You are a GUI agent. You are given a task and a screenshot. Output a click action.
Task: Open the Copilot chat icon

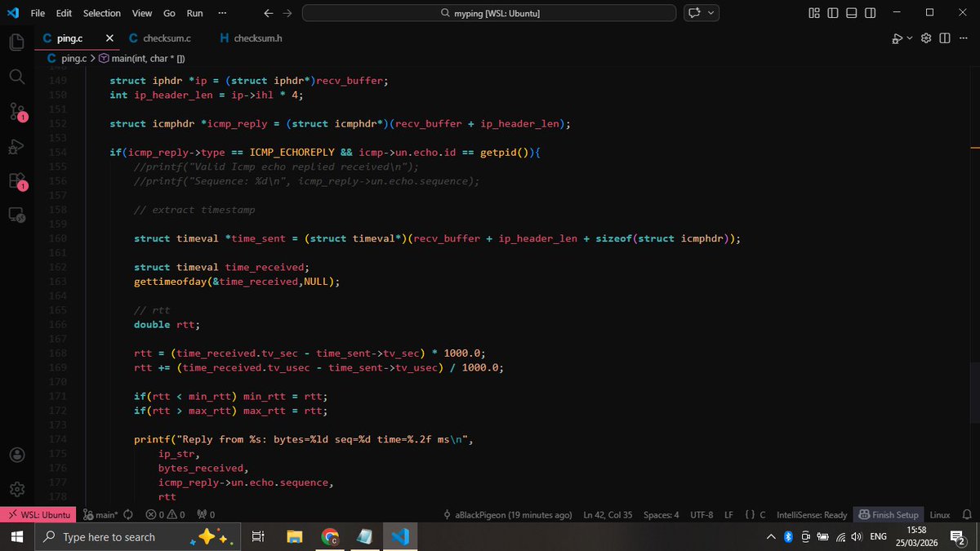click(695, 13)
